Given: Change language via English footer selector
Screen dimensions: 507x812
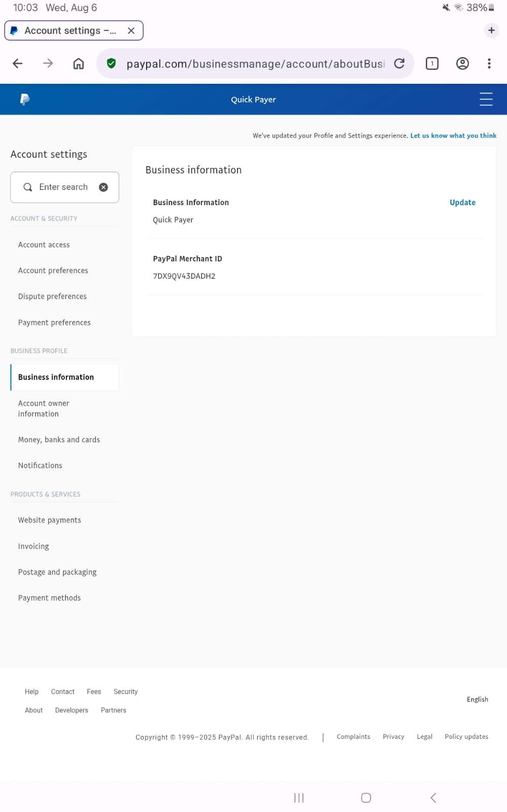Looking at the screenshot, I should click(477, 699).
